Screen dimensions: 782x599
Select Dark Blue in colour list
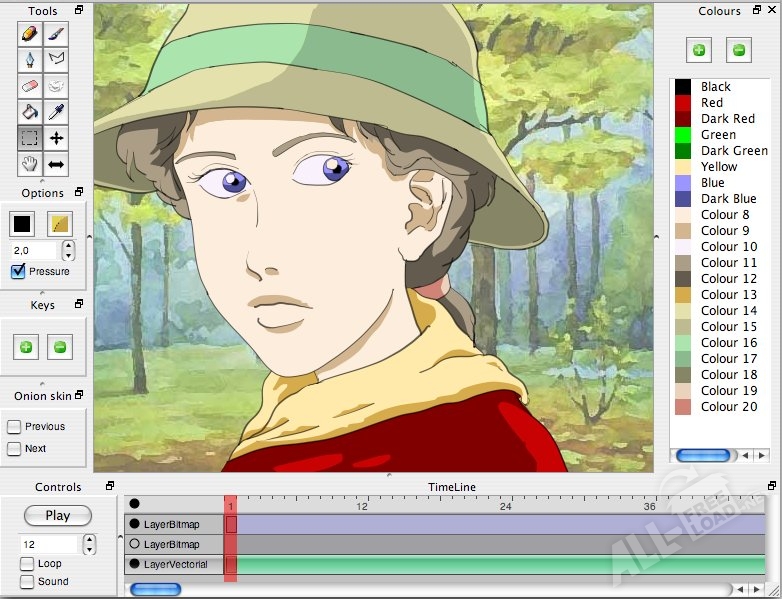(728, 199)
